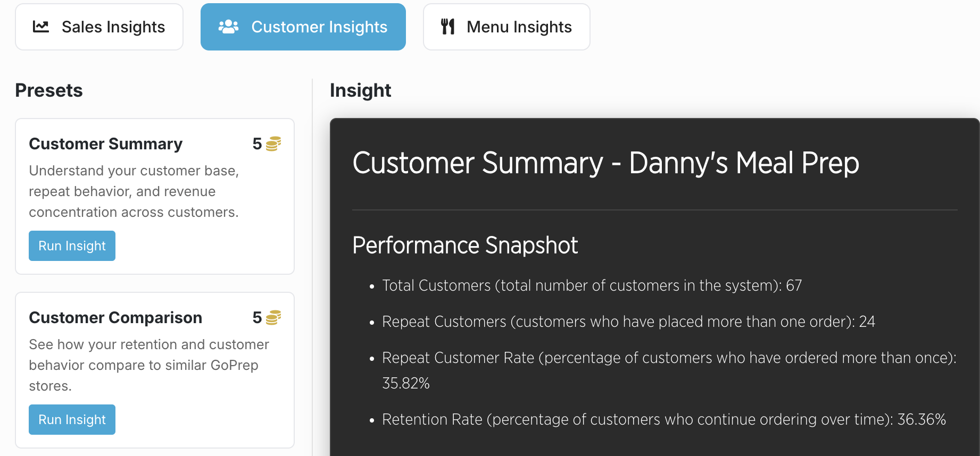Click the Presets heading

[x=49, y=90]
